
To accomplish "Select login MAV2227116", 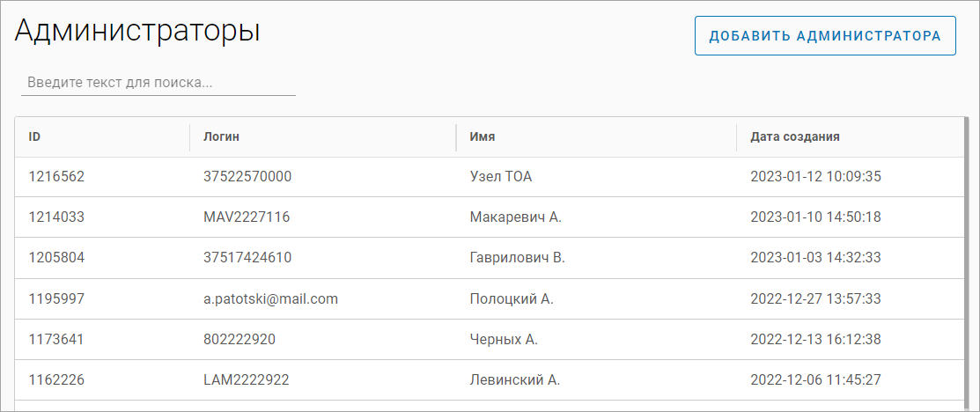I will point(247,217).
